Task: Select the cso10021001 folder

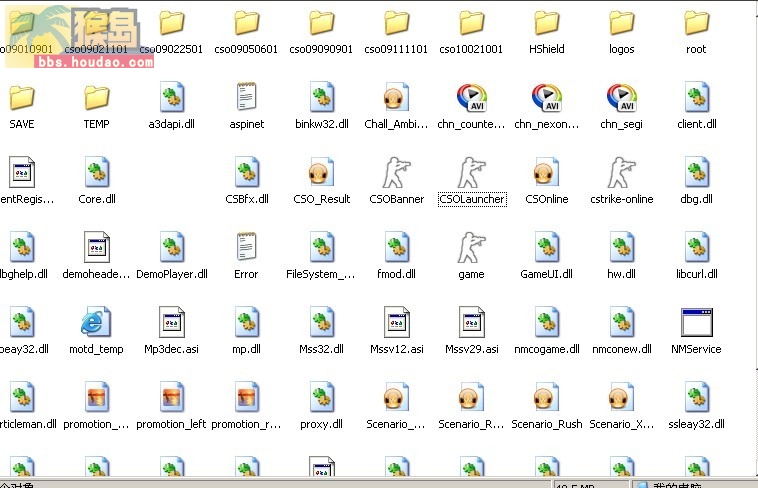Action: tap(471, 23)
